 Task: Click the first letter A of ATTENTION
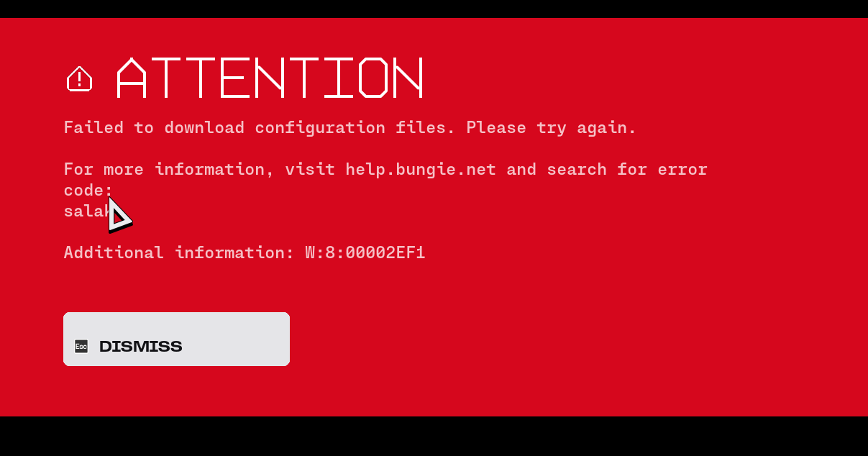pos(132,78)
